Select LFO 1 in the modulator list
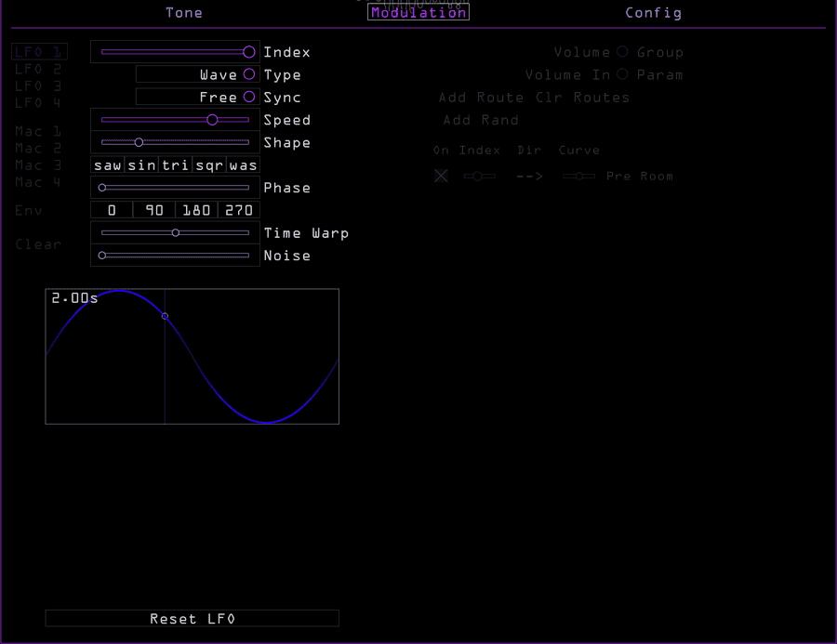837x644 pixels. point(39,52)
